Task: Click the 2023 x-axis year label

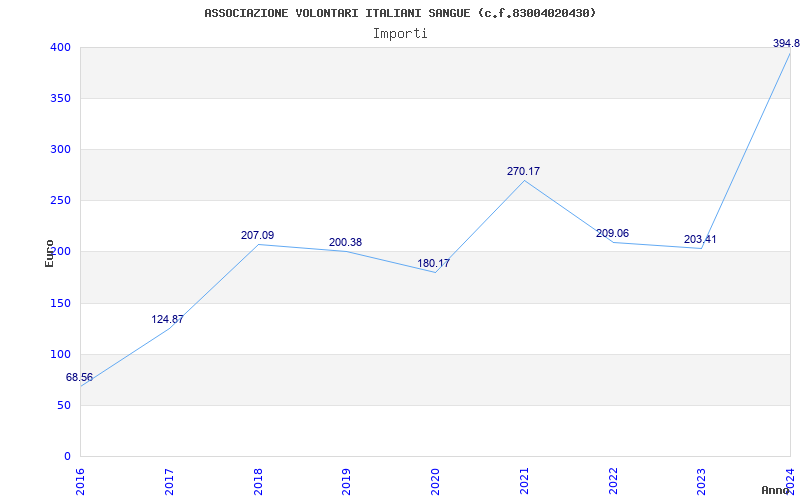Action: pyautogui.click(x=702, y=481)
